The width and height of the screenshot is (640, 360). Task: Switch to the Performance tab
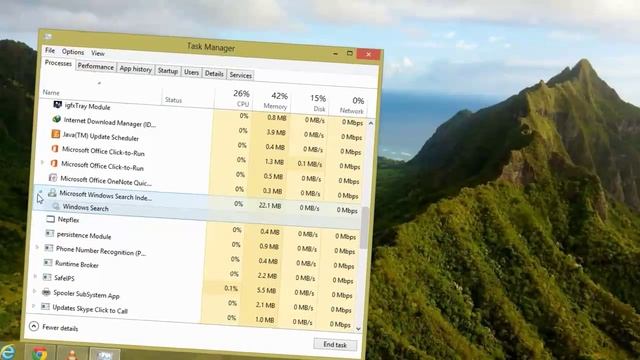[x=96, y=67]
